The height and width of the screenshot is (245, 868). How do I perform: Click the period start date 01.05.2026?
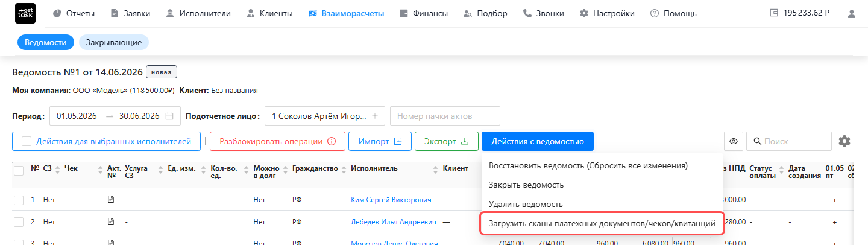click(x=78, y=116)
